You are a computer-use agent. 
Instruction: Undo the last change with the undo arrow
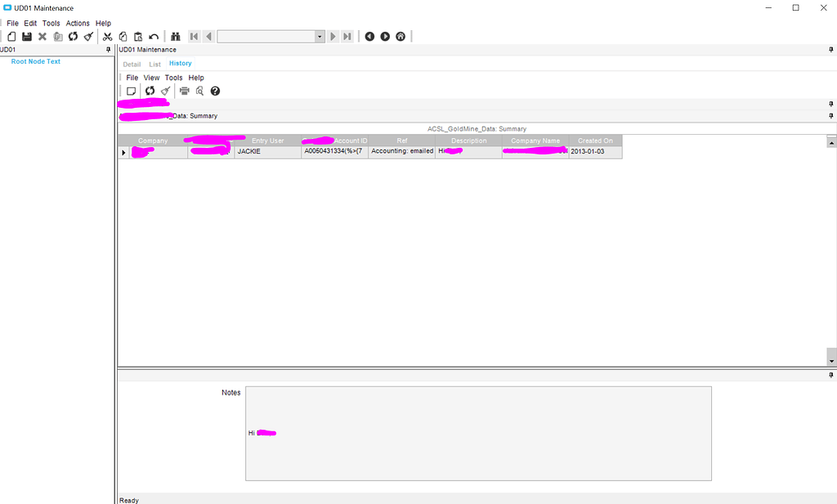tap(154, 36)
